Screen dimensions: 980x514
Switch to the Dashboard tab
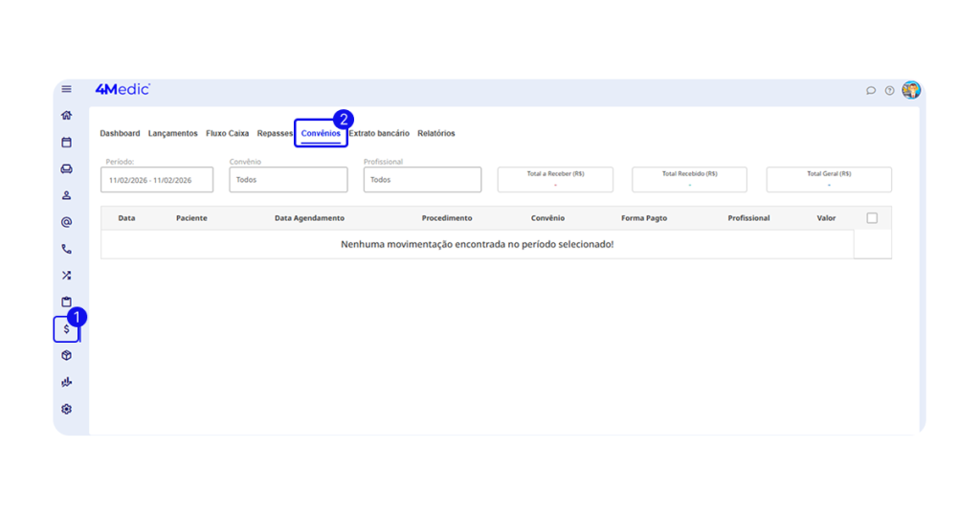click(120, 134)
